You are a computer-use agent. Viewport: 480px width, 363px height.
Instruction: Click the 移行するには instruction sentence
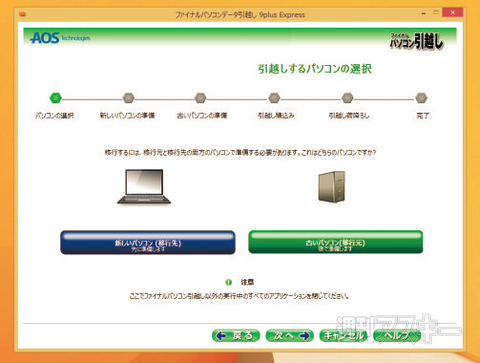pyautogui.click(x=240, y=152)
